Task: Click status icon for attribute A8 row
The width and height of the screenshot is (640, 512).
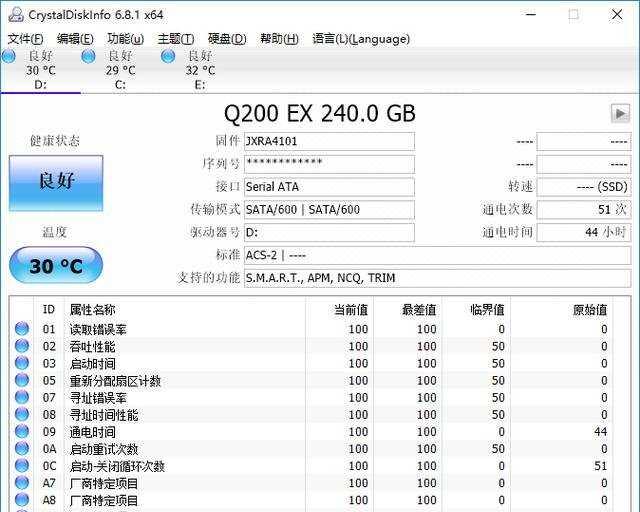Action: [x=22, y=500]
